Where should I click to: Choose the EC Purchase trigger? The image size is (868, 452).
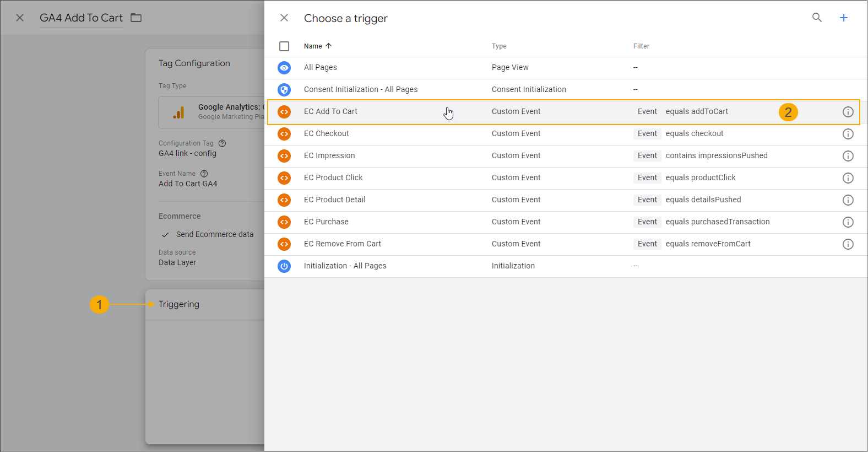tap(326, 222)
